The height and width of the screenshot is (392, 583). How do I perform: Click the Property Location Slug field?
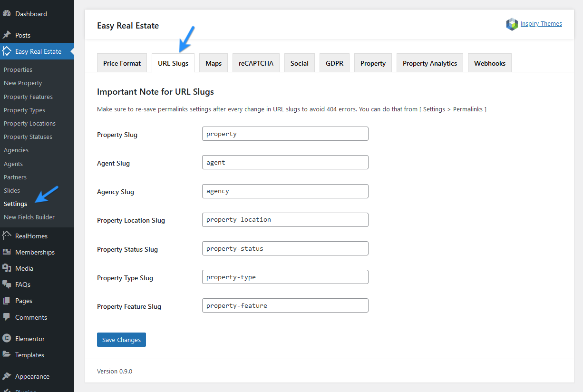click(285, 220)
